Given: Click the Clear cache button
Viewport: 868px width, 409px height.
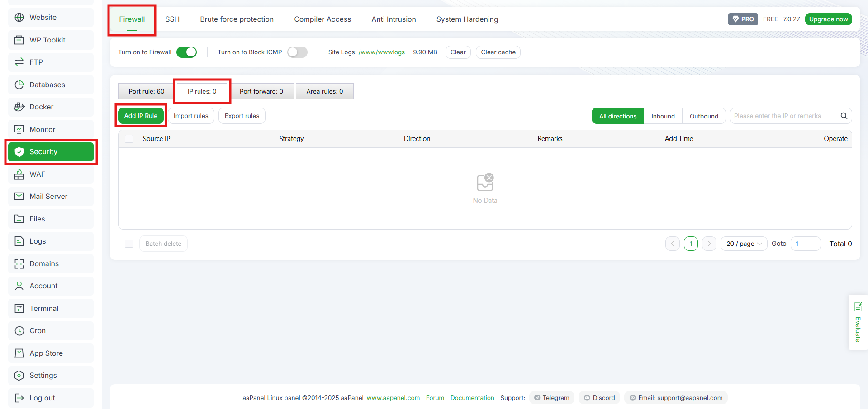Looking at the screenshot, I should coord(498,52).
